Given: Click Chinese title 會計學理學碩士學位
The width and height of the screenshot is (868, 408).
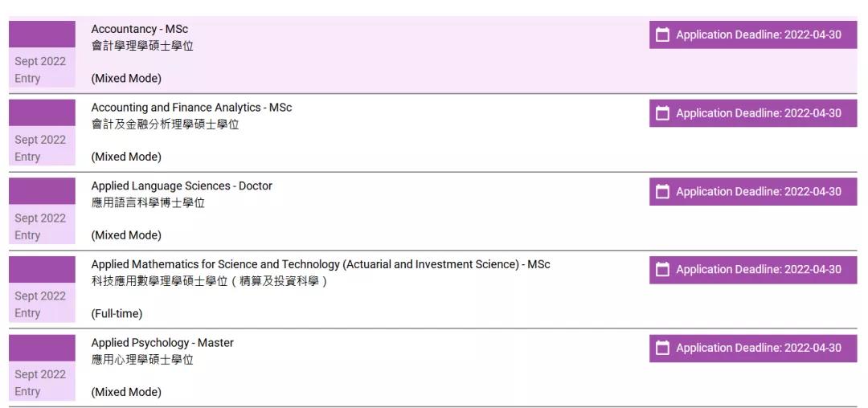Looking at the screenshot, I should (142, 47).
